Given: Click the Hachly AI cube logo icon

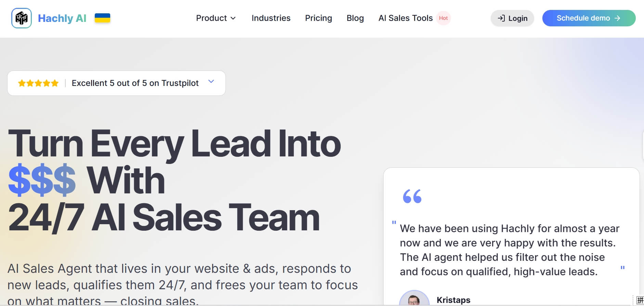Looking at the screenshot, I should point(22,18).
